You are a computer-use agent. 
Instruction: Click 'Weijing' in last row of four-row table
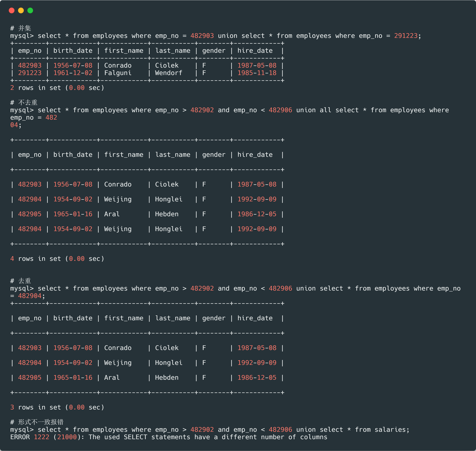[118, 229]
